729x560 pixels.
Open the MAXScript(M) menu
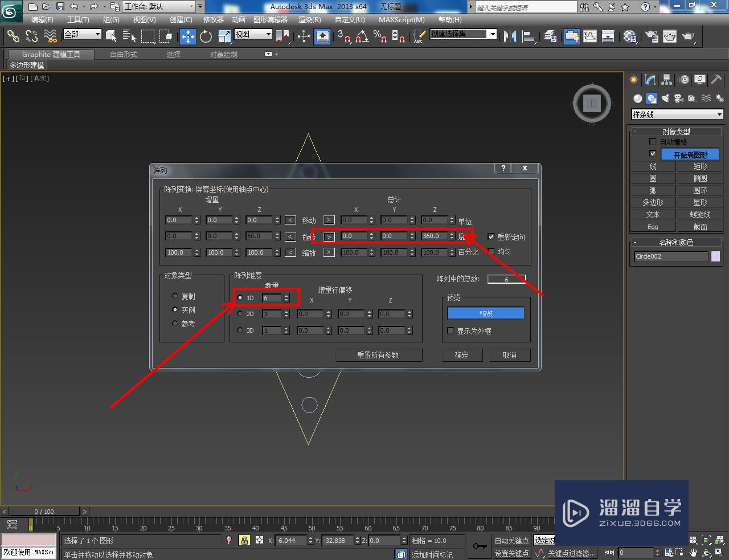(x=402, y=19)
